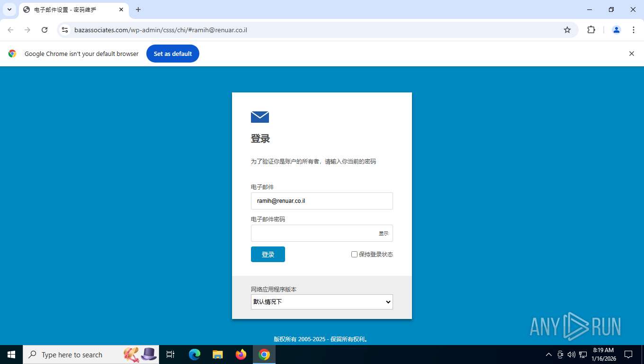The height and width of the screenshot is (364, 644).
Task: Open the taskbar clock showing 8:19 AM
Action: pyautogui.click(x=603, y=355)
